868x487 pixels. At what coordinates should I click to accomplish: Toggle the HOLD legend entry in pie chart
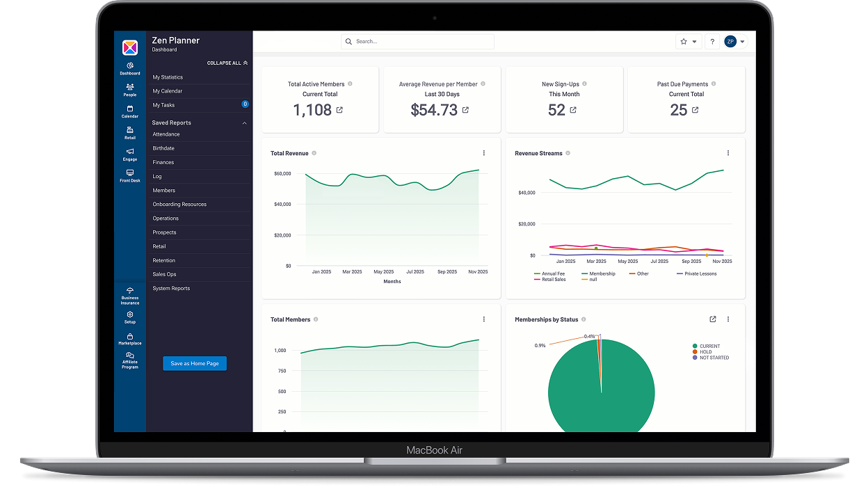705,352
